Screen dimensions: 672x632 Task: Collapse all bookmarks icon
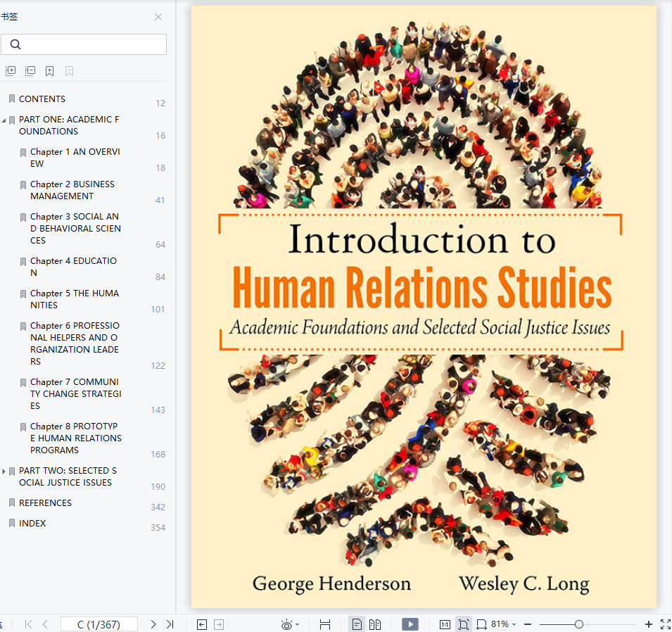tap(30, 71)
